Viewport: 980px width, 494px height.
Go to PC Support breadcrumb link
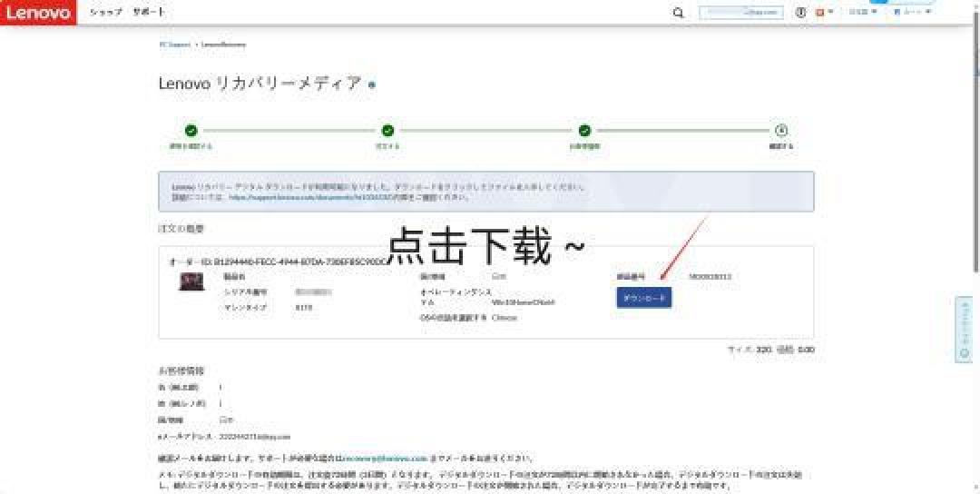click(x=174, y=45)
